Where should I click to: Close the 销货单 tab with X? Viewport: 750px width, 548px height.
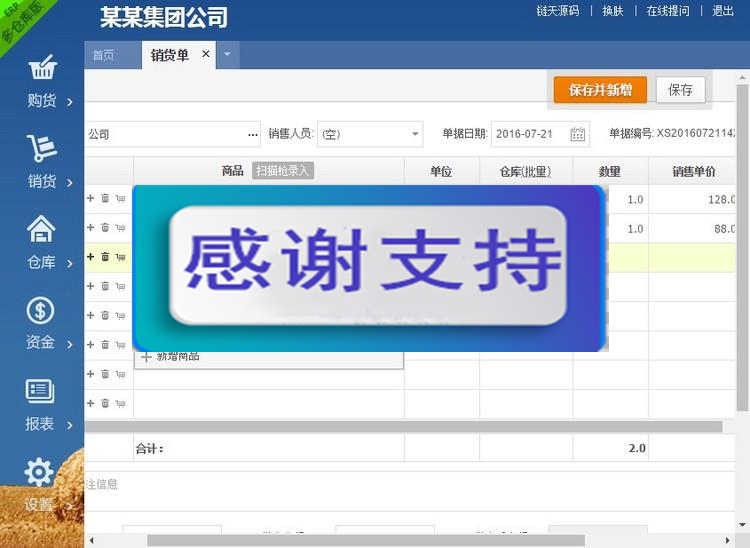pos(206,54)
